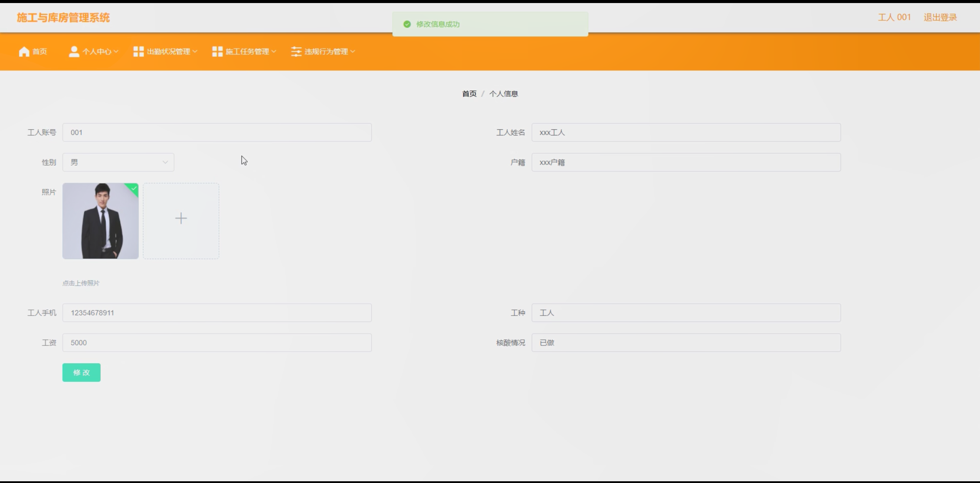The height and width of the screenshot is (483, 980).
Task: Go to 首页 in breadcrumb
Action: tap(469, 94)
